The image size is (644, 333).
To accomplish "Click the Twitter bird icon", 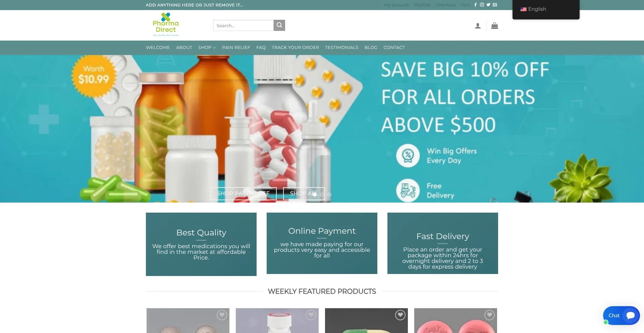I will [x=488, y=5].
